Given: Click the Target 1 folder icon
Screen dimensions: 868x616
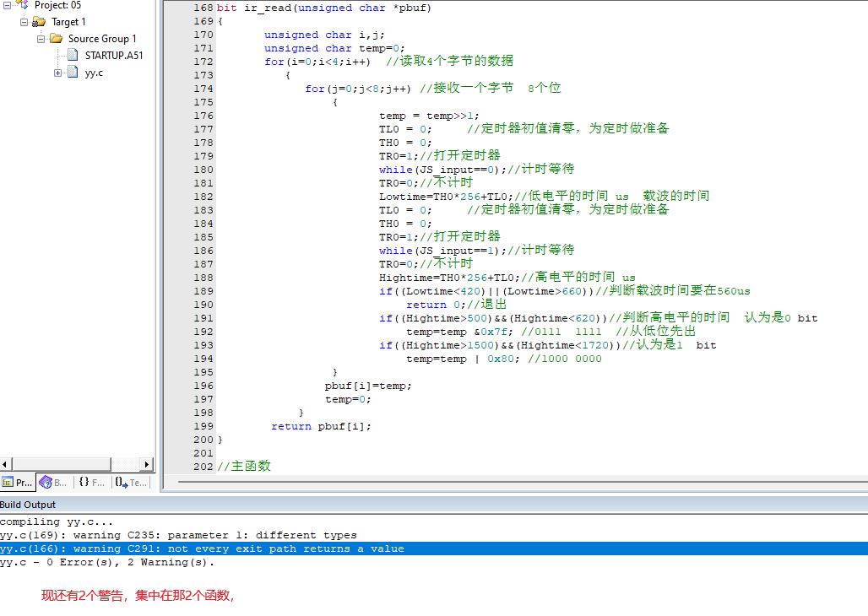Looking at the screenshot, I should point(39,22).
